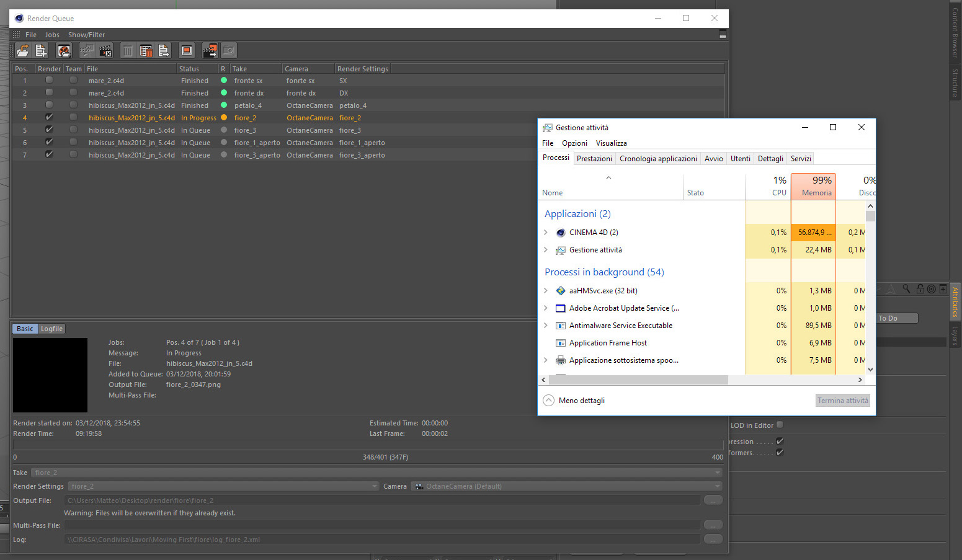Click Meno dettagli in Task Manager
This screenshot has width=962, height=560.
click(x=582, y=401)
